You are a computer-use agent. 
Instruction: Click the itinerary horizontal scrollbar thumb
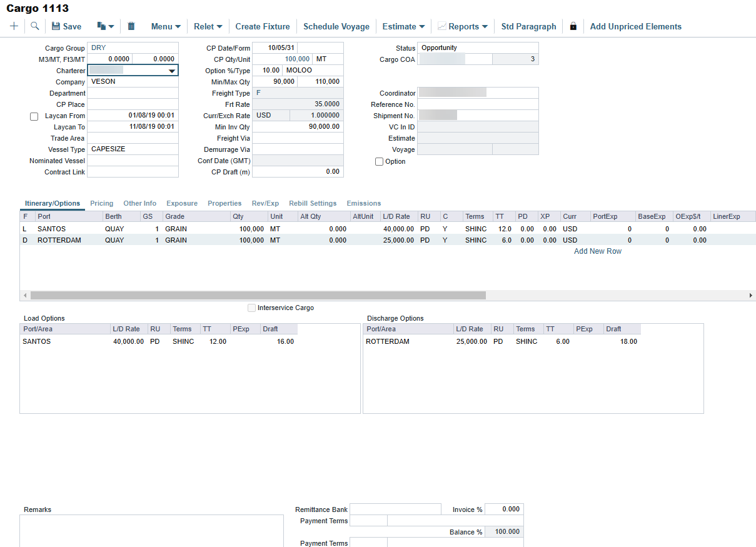[x=258, y=295]
